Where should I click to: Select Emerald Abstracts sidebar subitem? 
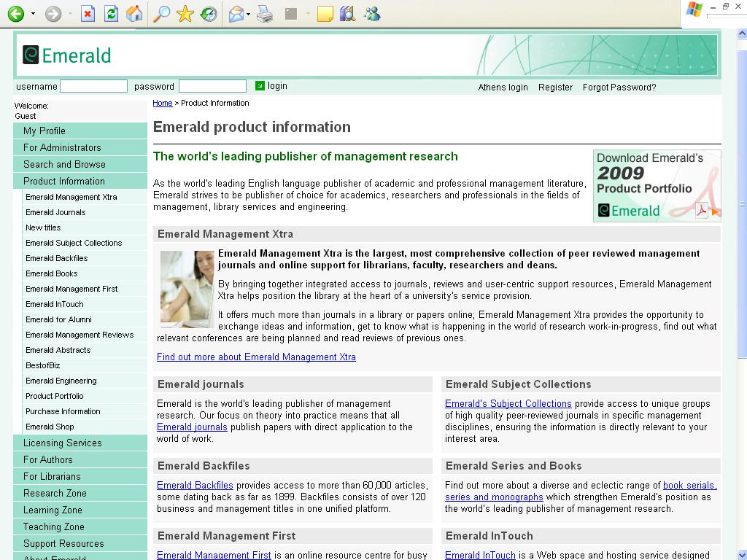[x=85, y=350]
